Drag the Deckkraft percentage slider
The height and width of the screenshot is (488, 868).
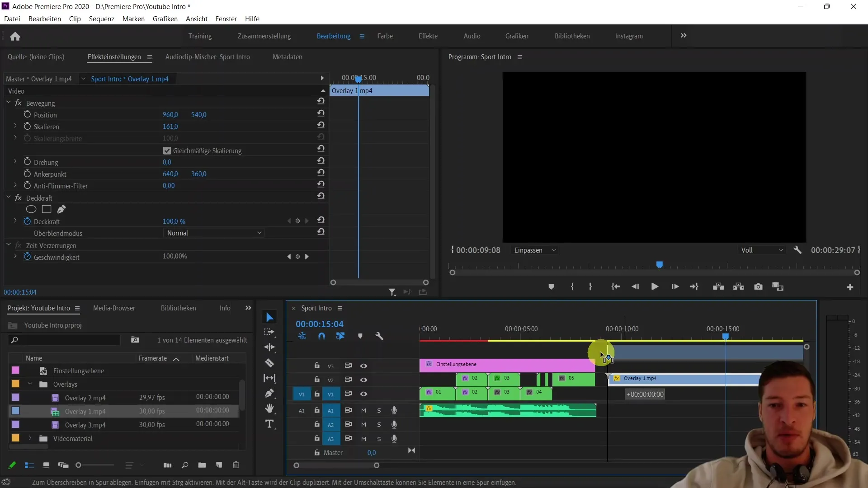click(174, 221)
